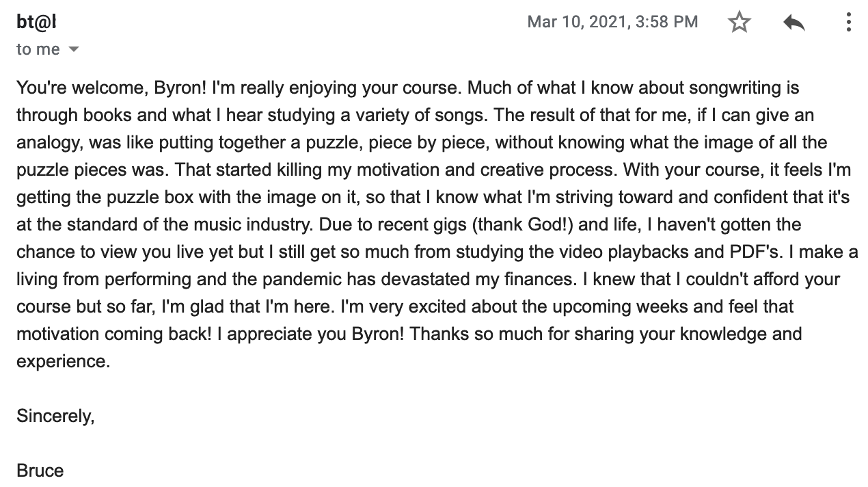Image resolution: width=868 pixels, height=487 pixels.
Task: Star this email from bt@l
Action: (x=739, y=23)
